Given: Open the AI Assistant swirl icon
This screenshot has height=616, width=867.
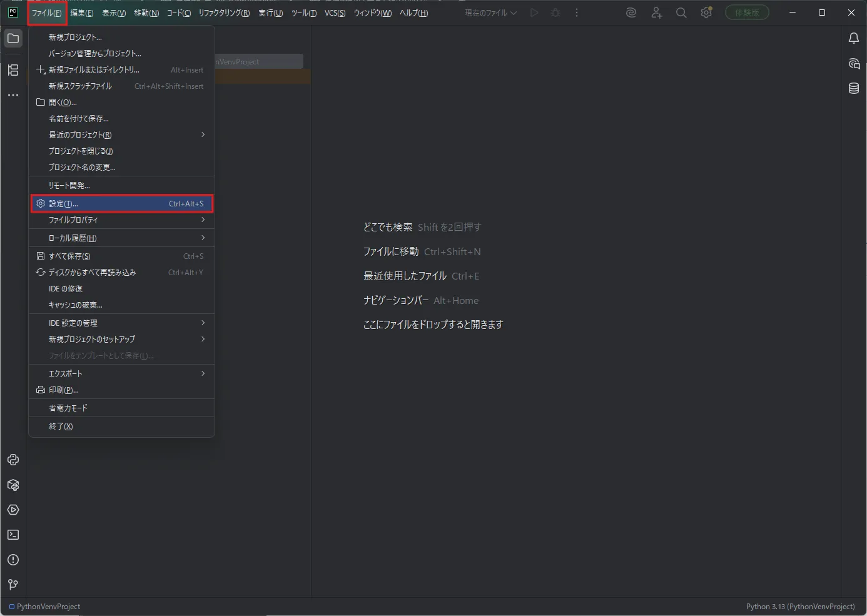Looking at the screenshot, I should tap(631, 13).
